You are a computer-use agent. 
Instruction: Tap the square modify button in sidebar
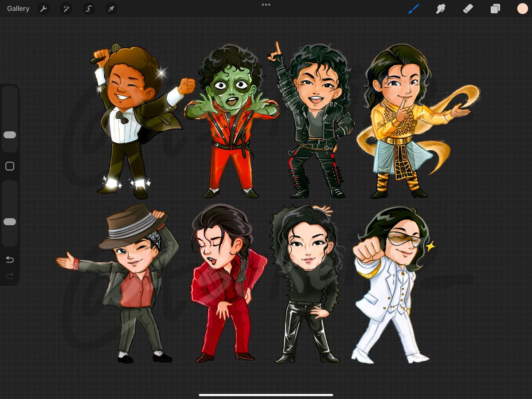click(10, 166)
